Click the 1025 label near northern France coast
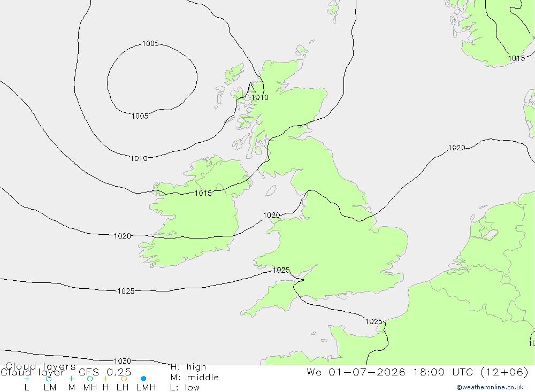 [373, 321]
